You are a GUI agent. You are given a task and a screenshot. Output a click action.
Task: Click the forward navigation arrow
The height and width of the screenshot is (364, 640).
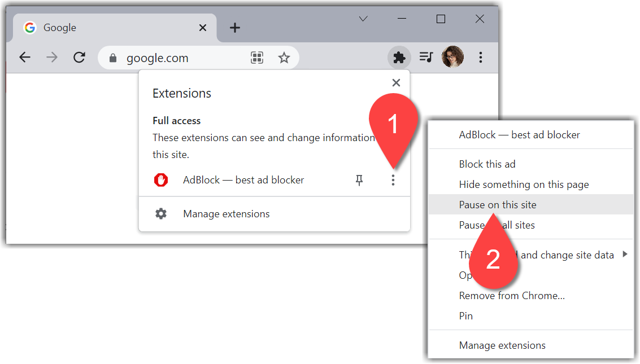52,58
